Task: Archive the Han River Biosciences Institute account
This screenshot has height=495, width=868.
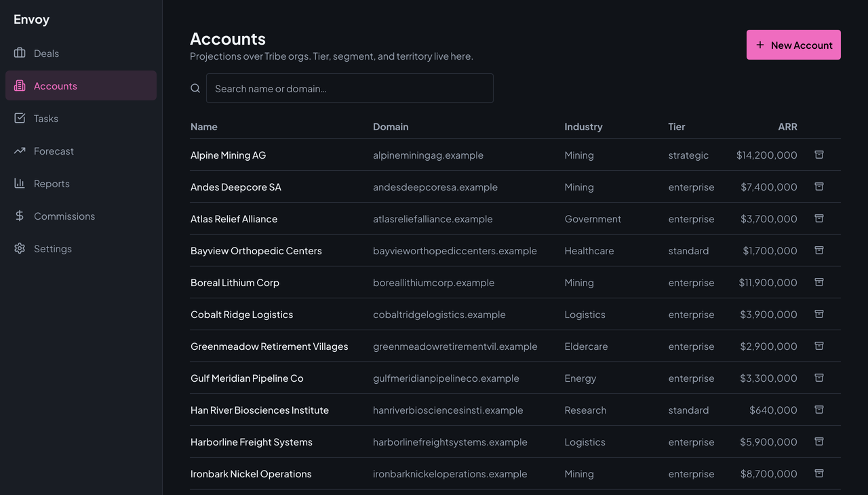Action: pos(819,410)
